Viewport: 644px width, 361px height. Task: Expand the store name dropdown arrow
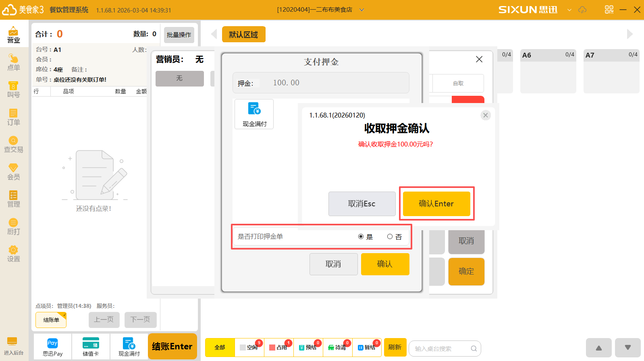[361, 10]
